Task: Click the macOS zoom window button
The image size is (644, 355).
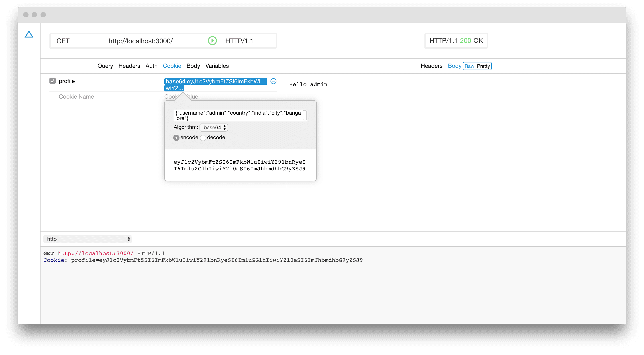Action: [x=43, y=15]
